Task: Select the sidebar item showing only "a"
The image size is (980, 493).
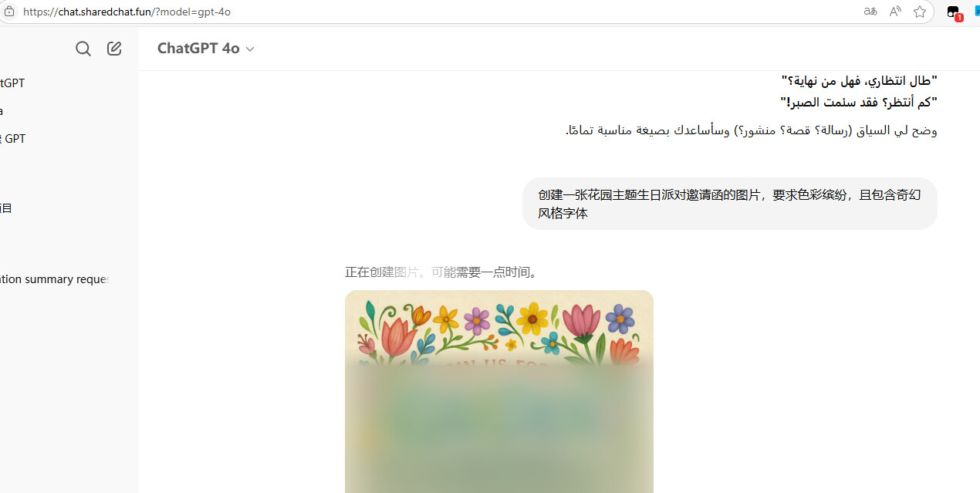Action: coord(2,111)
